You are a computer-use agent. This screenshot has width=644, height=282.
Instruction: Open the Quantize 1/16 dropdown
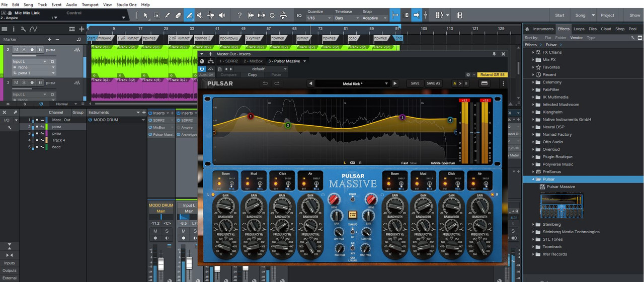318,18
